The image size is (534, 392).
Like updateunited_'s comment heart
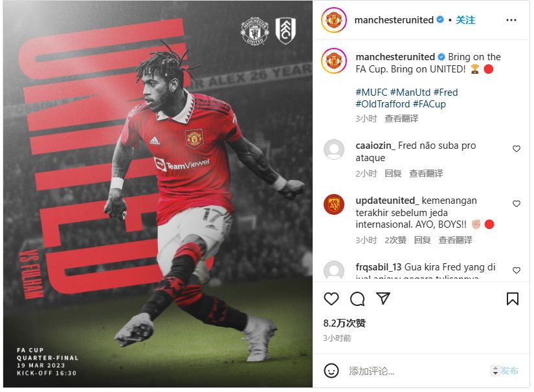(x=517, y=204)
